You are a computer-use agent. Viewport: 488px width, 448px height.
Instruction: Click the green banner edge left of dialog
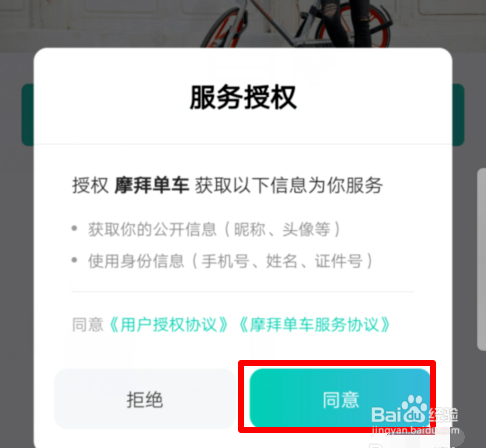(28, 115)
